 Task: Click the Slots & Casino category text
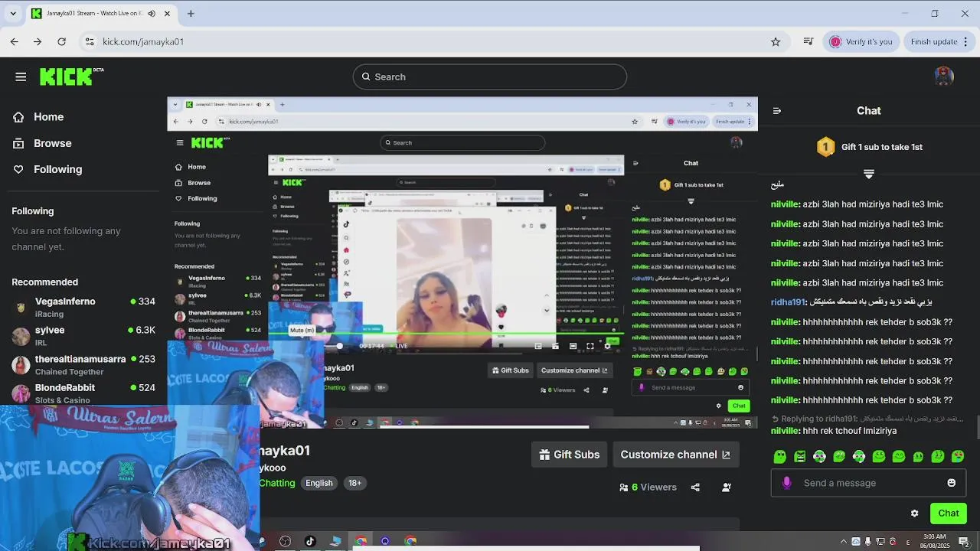63,400
